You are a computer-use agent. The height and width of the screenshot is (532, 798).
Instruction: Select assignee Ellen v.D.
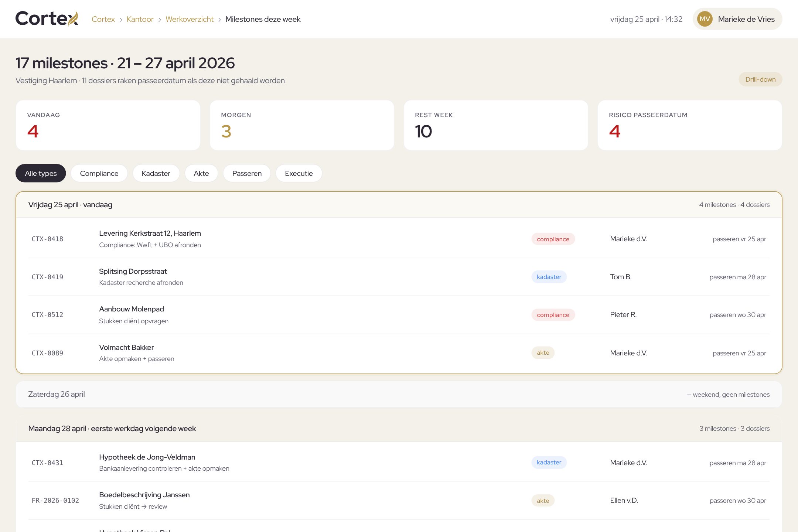624,500
